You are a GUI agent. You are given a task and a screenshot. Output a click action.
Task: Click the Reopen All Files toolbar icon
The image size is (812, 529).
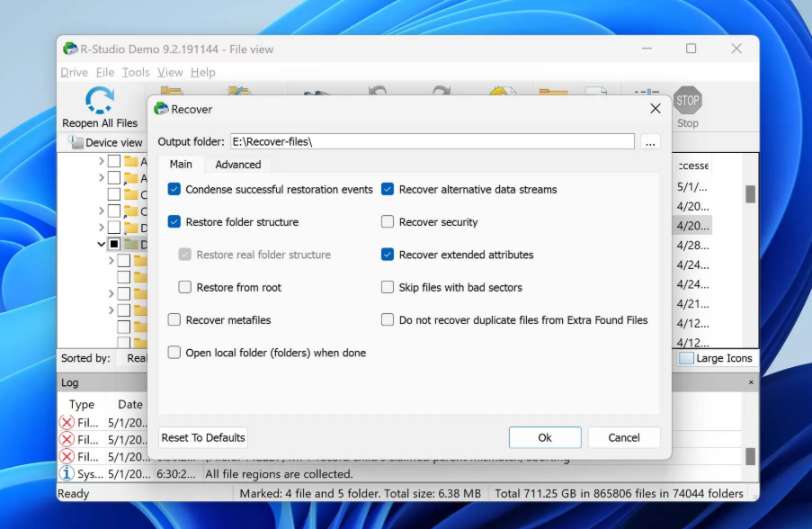pyautogui.click(x=100, y=102)
